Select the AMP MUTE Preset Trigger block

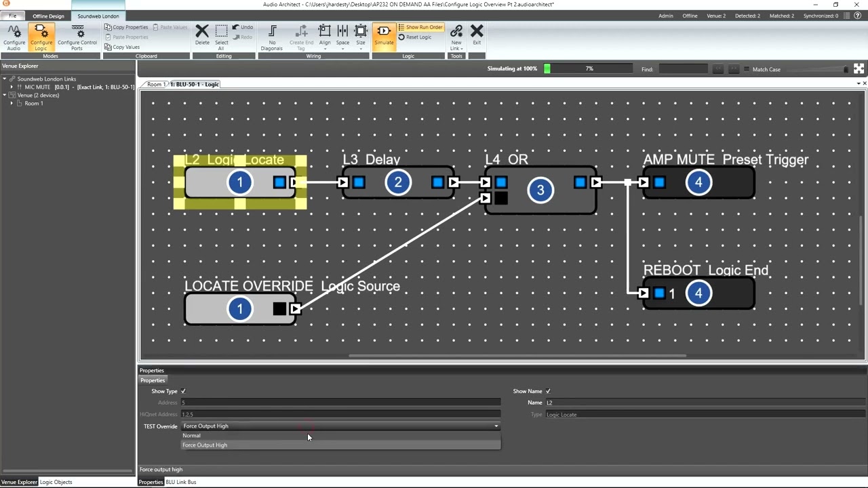coord(698,182)
